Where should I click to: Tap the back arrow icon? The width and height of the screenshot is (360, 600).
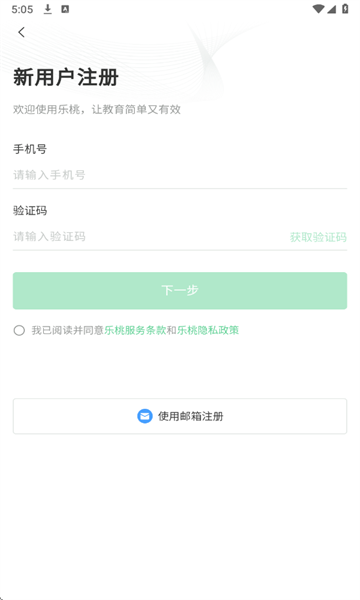[x=21, y=32]
